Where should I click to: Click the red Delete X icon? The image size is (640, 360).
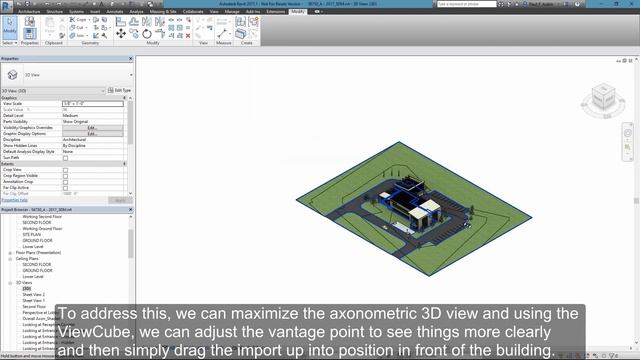point(188,36)
